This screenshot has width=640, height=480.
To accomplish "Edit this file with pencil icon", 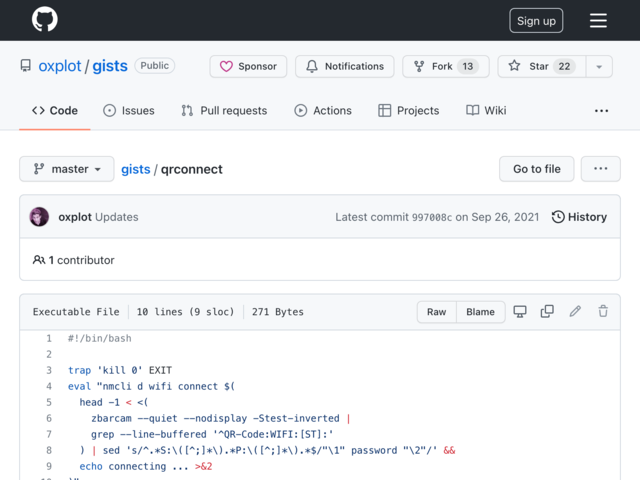I will point(575,312).
